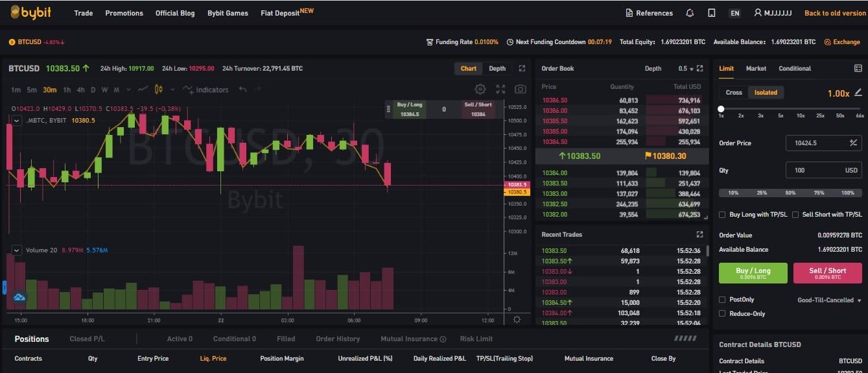Viewport: 868px width, 373px height.
Task: Open the chart settings gear icon
Action: coord(480,90)
